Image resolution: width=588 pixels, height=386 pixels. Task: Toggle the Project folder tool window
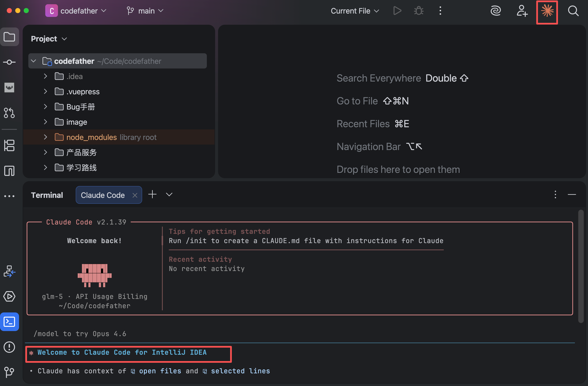(x=9, y=37)
